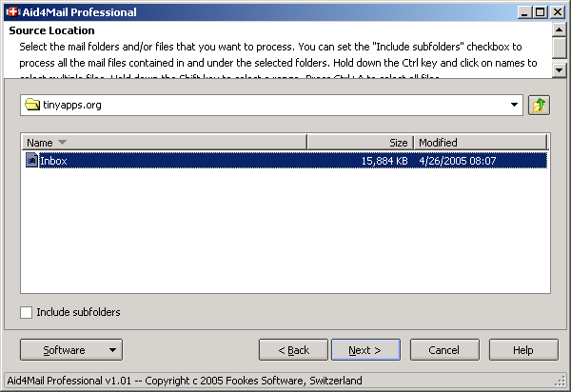
Task: Go to the previous step with Back
Action: pyautogui.click(x=293, y=350)
